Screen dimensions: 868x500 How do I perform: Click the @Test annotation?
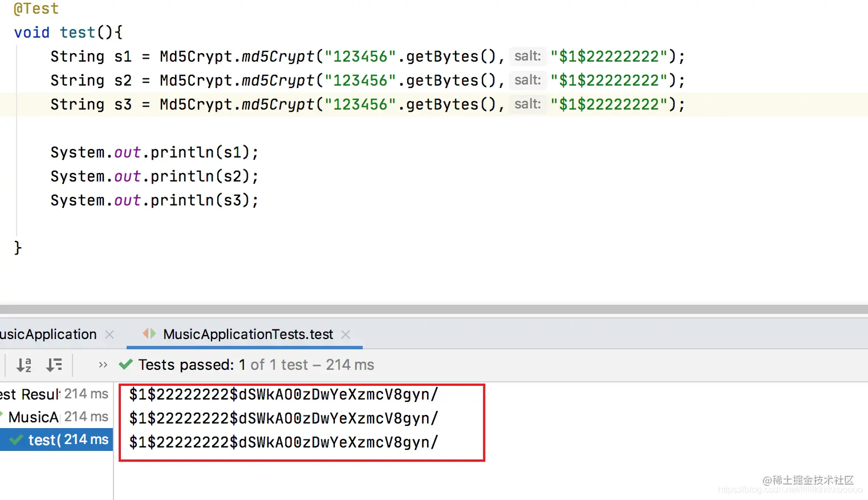[x=36, y=9]
